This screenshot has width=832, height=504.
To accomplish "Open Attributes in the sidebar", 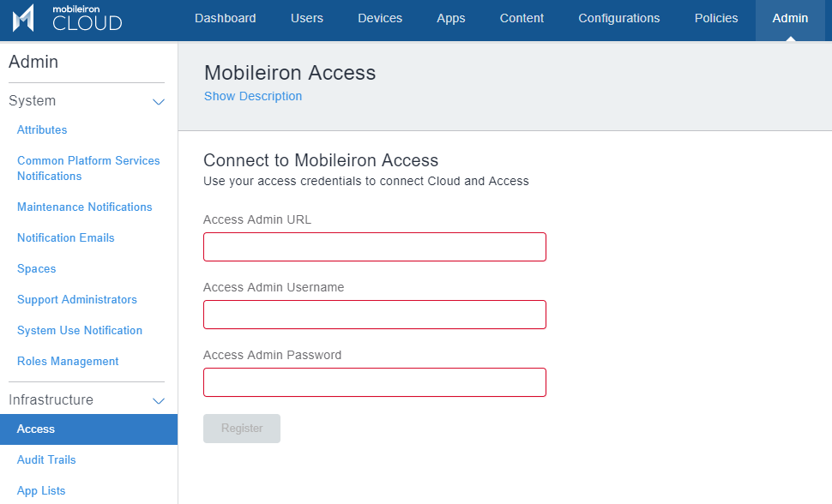I will pyautogui.click(x=42, y=130).
